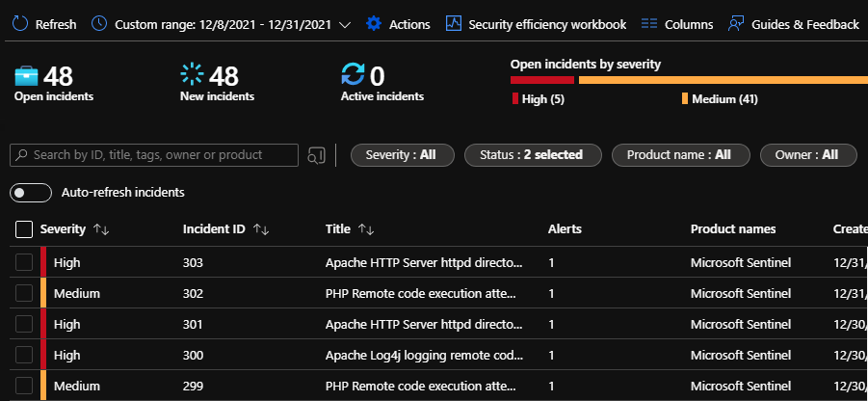Open the Owner : All filter
The width and height of the screenshot is (868, 401).
[x=808, y=155]
